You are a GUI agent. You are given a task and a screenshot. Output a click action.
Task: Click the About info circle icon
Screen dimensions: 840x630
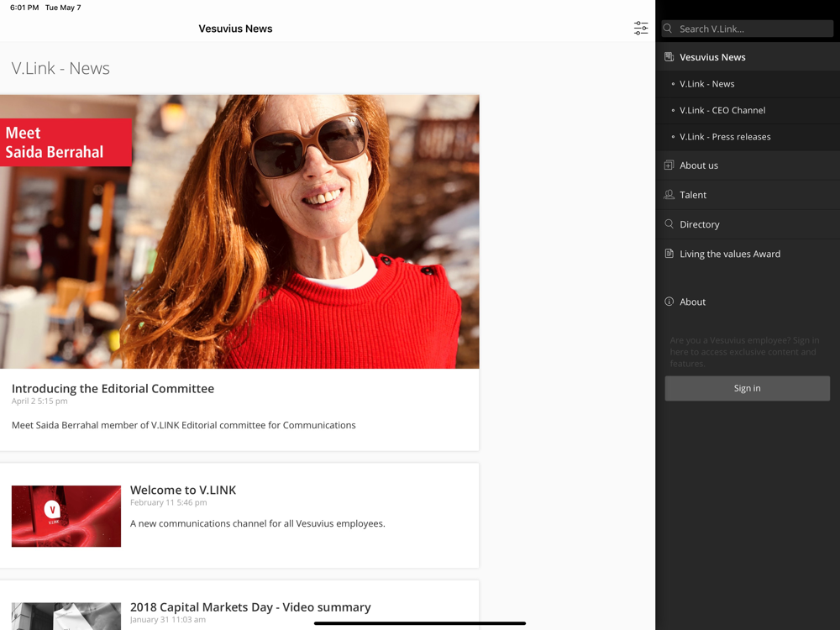pos(669,302)
